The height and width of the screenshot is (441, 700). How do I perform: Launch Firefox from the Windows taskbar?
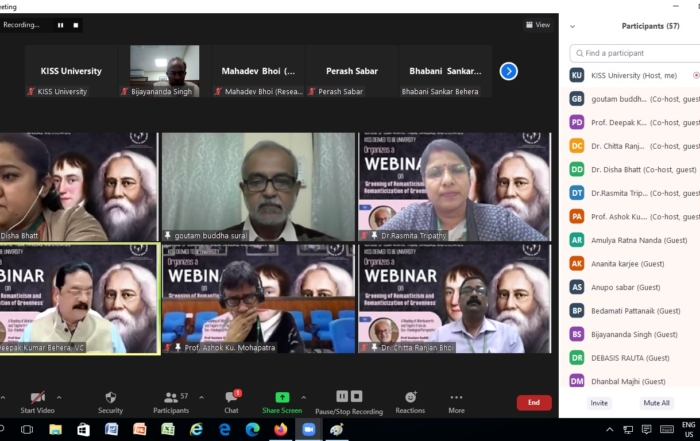coord(280,429)
